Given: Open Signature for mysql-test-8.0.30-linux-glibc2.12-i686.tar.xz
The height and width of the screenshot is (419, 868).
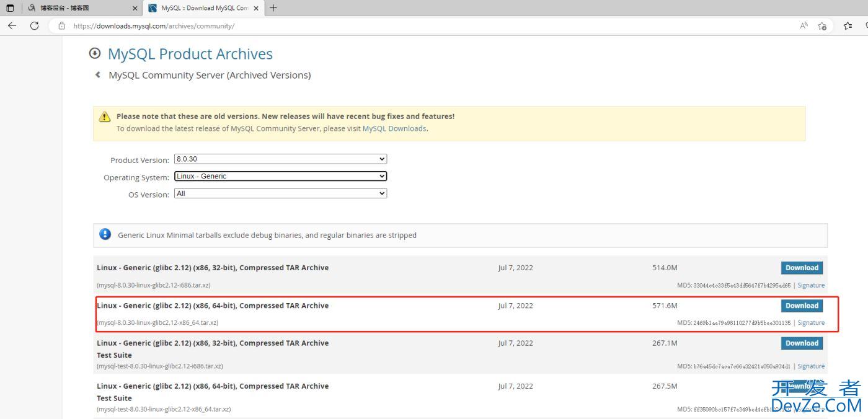Looking at the screenshot, I should [x=811, y=366].
